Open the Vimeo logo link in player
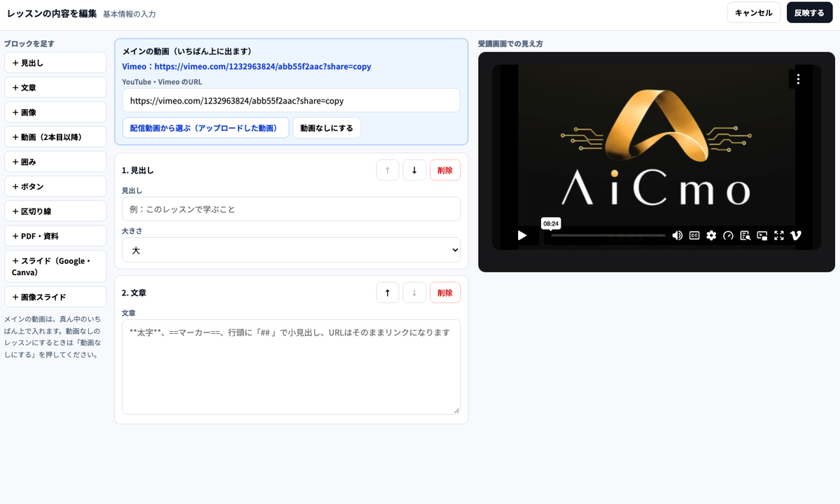The height and width of the screenshot is (504, 840). point(795,235)
